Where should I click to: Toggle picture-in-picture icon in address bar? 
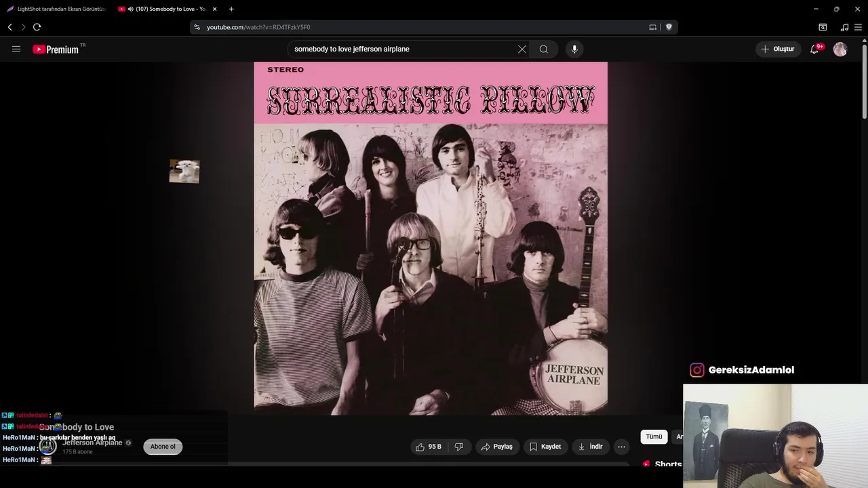653,27
